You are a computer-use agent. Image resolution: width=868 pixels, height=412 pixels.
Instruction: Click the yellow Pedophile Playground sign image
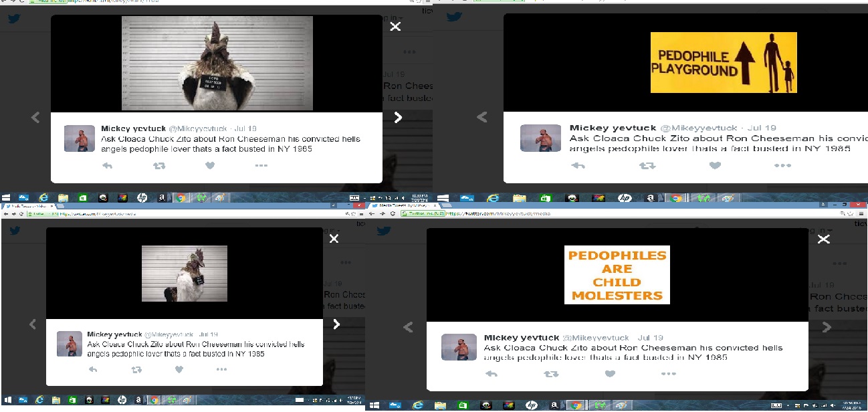click(724, 62)
